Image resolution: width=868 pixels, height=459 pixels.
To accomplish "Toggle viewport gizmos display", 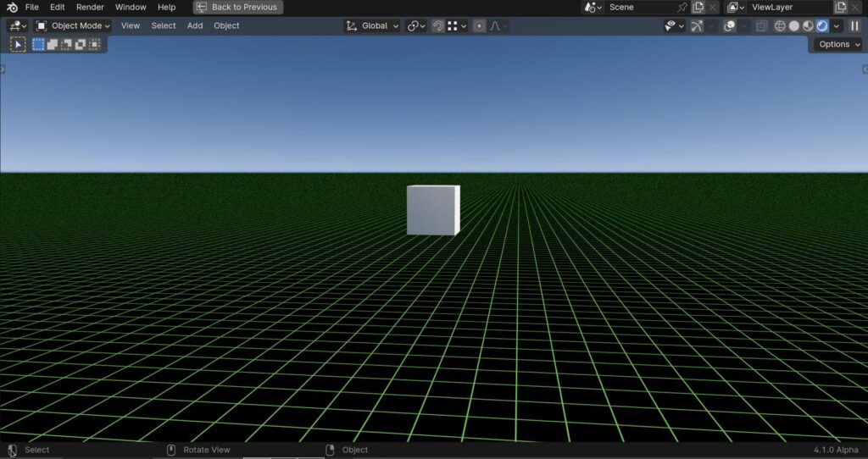I will (697, 26).
